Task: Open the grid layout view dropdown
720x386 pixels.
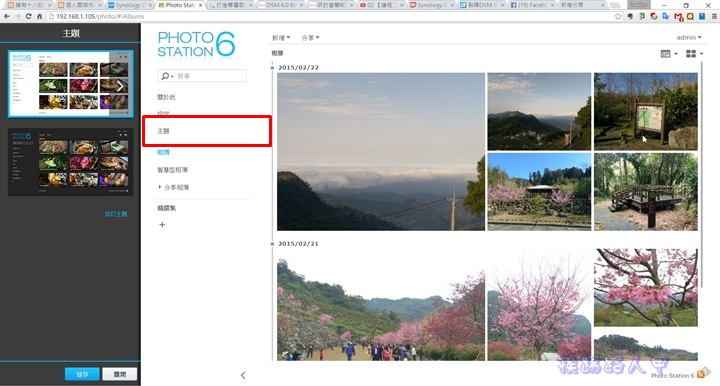Action: tap(694, 54)
